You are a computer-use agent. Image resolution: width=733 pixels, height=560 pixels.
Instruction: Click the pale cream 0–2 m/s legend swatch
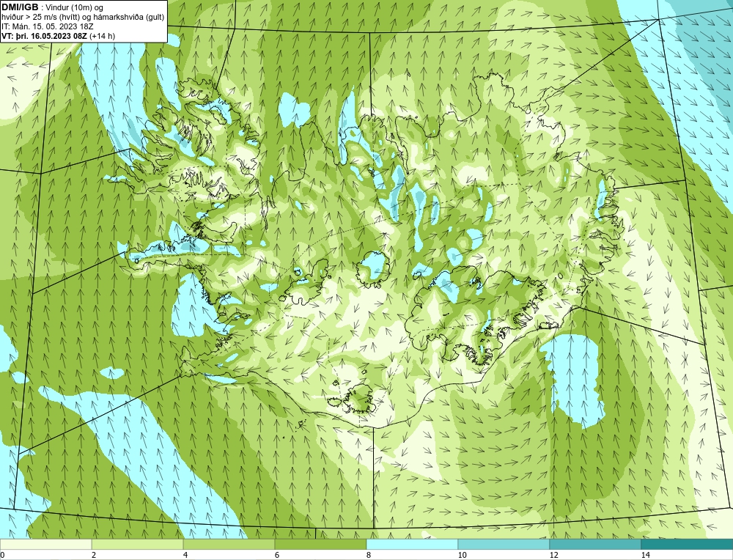[x=45, y=544]
